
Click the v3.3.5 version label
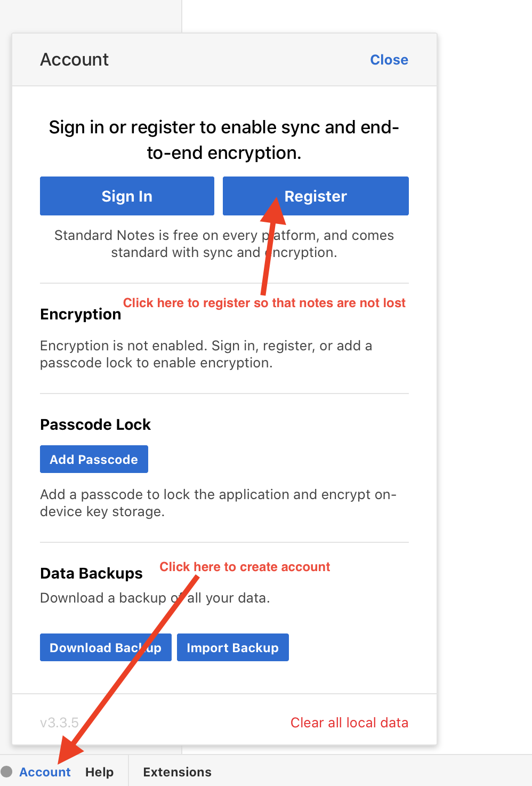(x=59, y=723)
